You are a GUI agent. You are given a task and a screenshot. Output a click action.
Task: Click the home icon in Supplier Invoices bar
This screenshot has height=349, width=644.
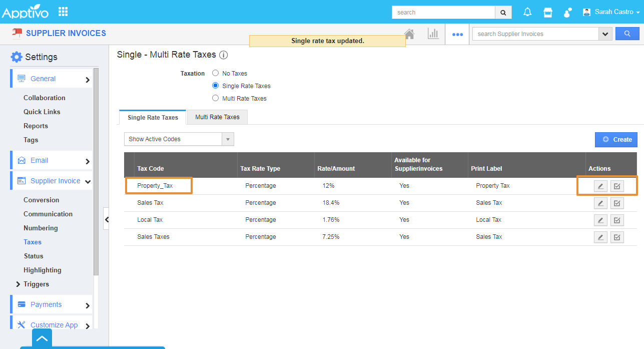click(x=409, y=34)
